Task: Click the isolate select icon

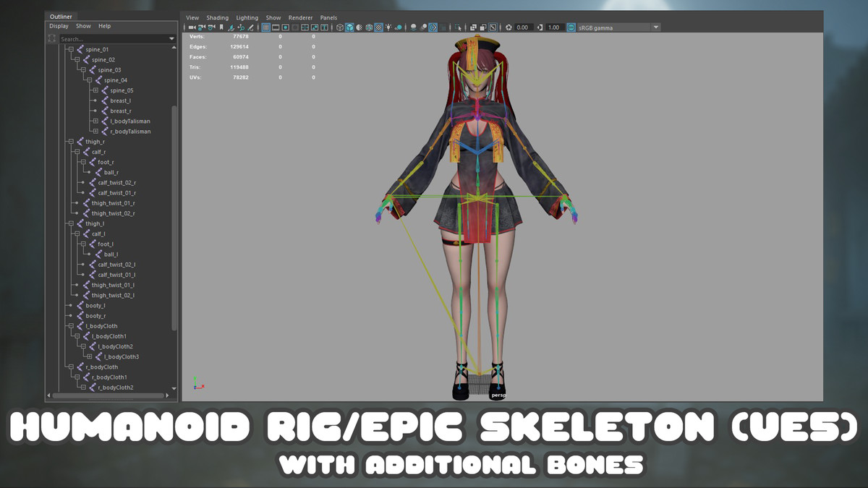Action: tap(459, 27)
